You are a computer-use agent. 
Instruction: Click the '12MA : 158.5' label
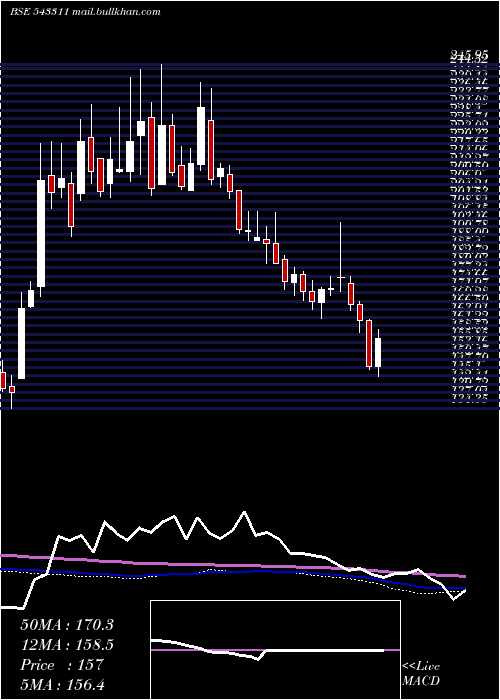click(x=67, y=645)
